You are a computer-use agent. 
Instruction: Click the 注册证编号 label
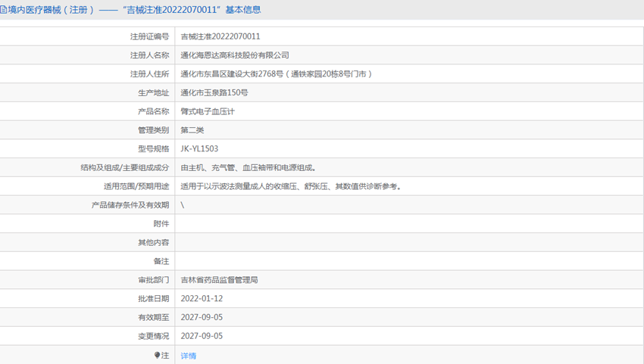point(149,36)
